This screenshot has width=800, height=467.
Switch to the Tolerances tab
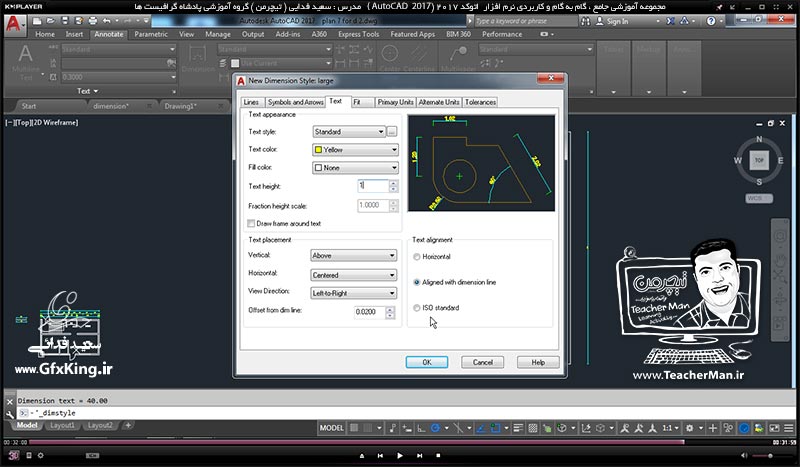480,102
